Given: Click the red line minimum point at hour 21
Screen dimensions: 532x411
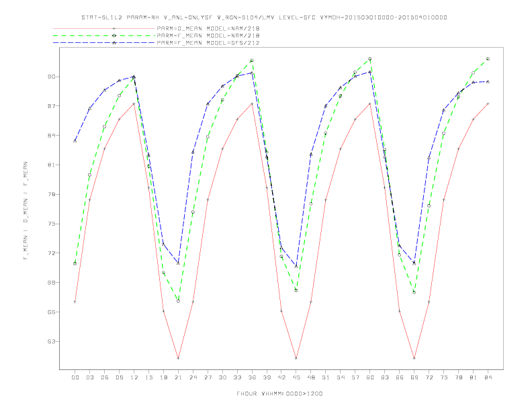Looking at the screenshot, I should (x=178, y=358).
